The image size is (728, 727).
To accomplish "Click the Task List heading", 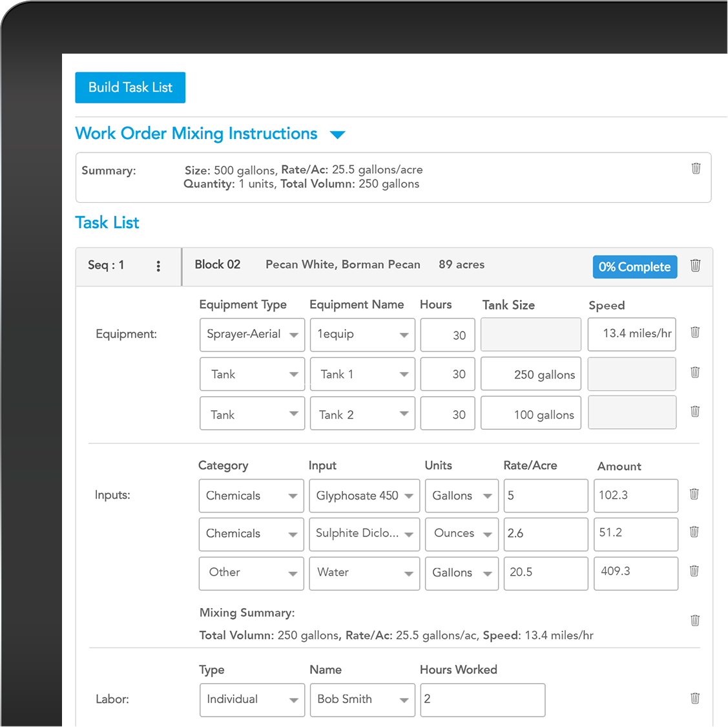I will click(x=107, y=222).
